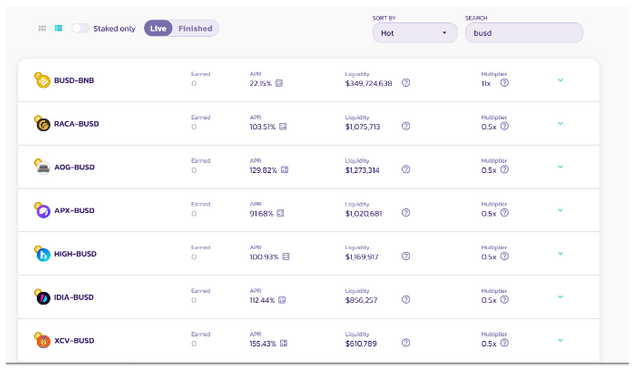
Task: Open the Sort By Hot dropdown
Action: [415, 33]
